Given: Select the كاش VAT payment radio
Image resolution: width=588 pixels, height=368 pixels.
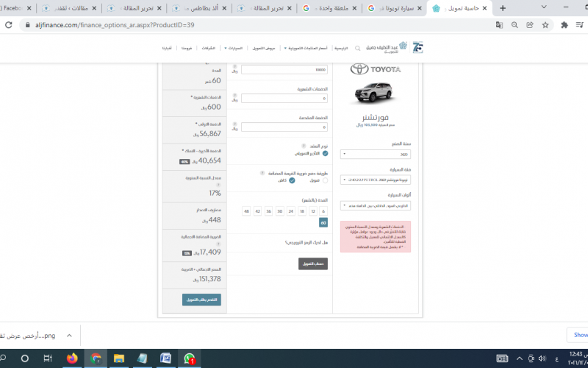Looking at the screenshot, I should [292, 180].
